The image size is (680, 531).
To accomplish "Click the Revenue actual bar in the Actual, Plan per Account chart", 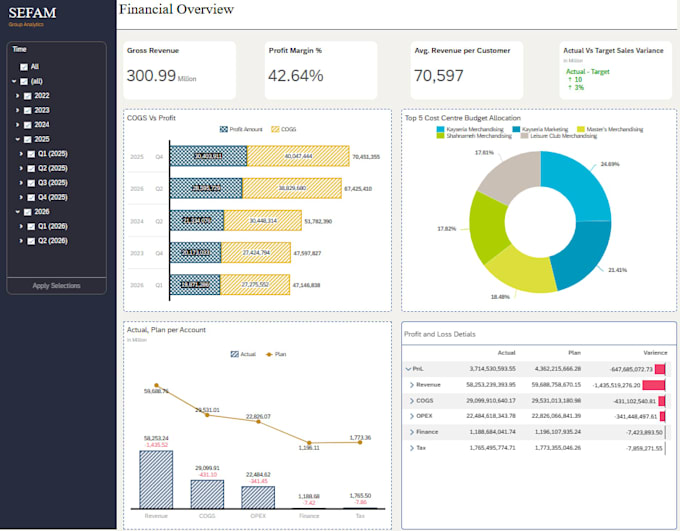I will click(156, 479).
